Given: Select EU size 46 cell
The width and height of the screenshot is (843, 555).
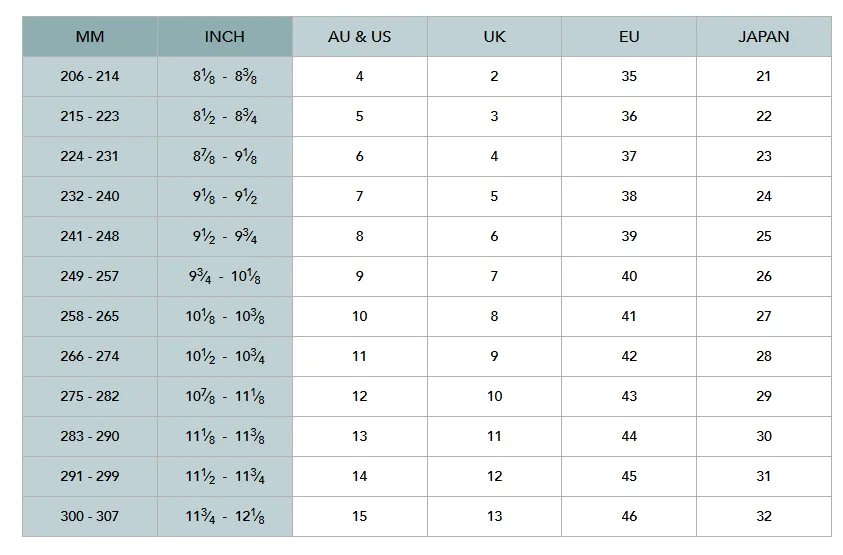Looking at the screenshot, I should coord(629,516).
